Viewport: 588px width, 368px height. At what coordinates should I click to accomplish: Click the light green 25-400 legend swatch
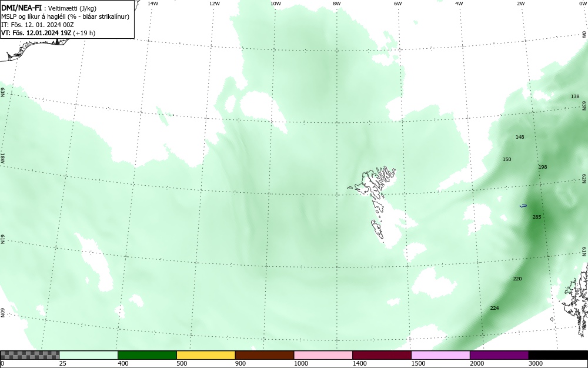pos(89,355)
